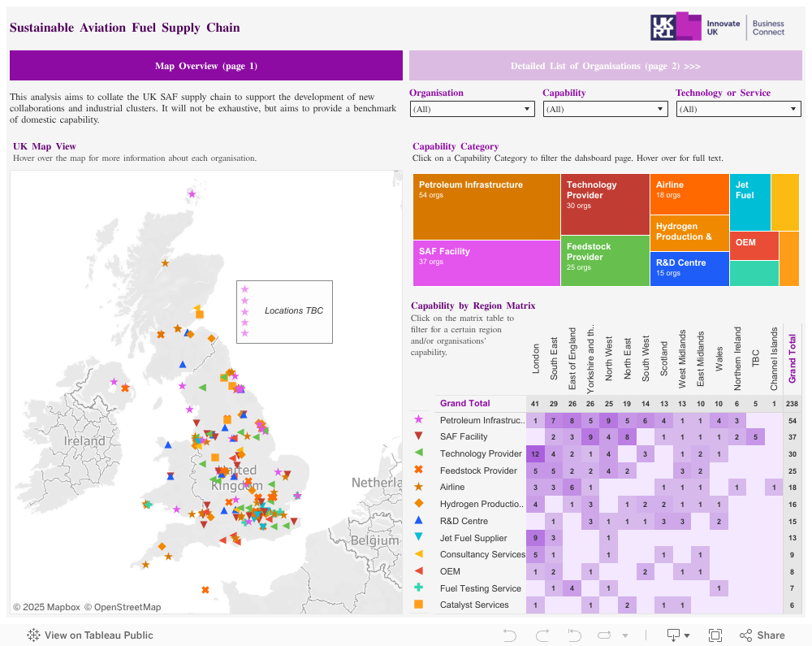
Task: Expand the Technology or Service dropdown
Action: 738,109
